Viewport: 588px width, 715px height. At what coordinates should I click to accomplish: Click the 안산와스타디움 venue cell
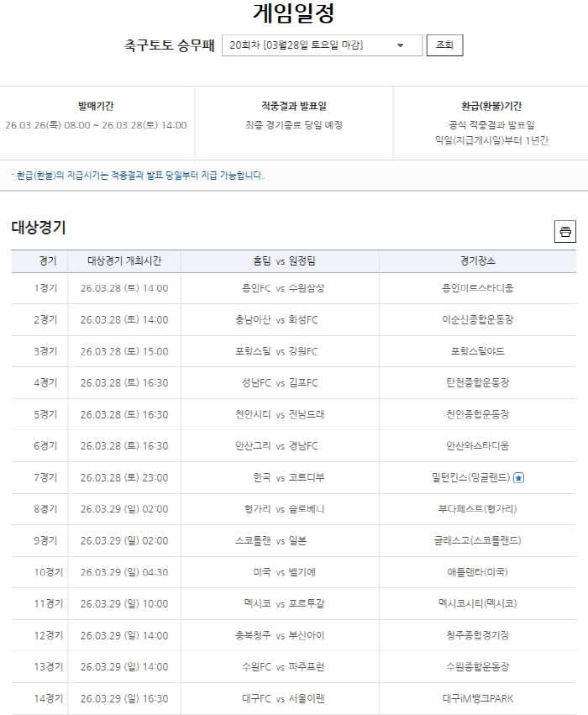coord(478,445)
